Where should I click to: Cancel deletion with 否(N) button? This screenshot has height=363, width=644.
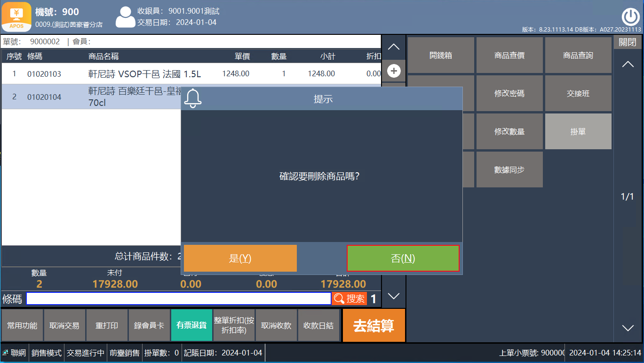(x=403, y=258)
